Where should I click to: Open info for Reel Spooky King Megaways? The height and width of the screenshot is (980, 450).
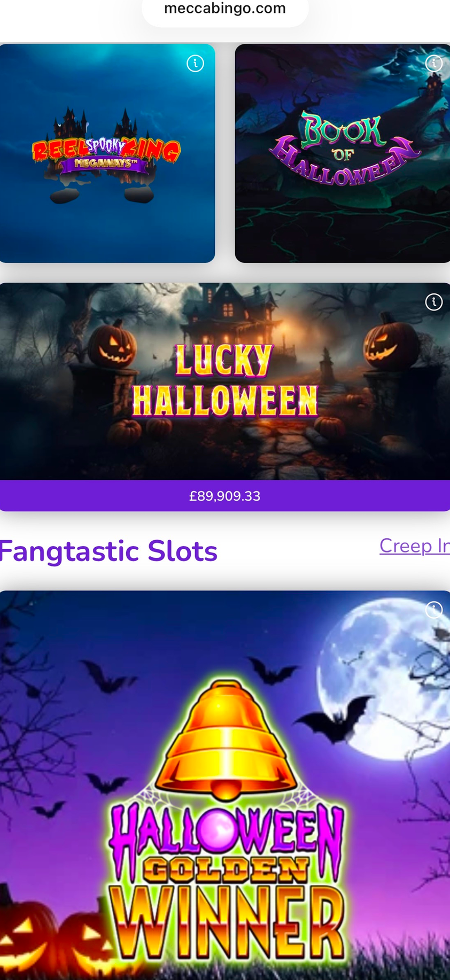click(x=195, y=64)
